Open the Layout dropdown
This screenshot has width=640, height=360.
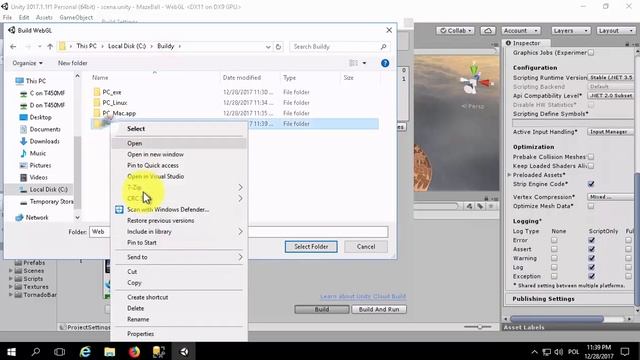[x=616, y=31]
